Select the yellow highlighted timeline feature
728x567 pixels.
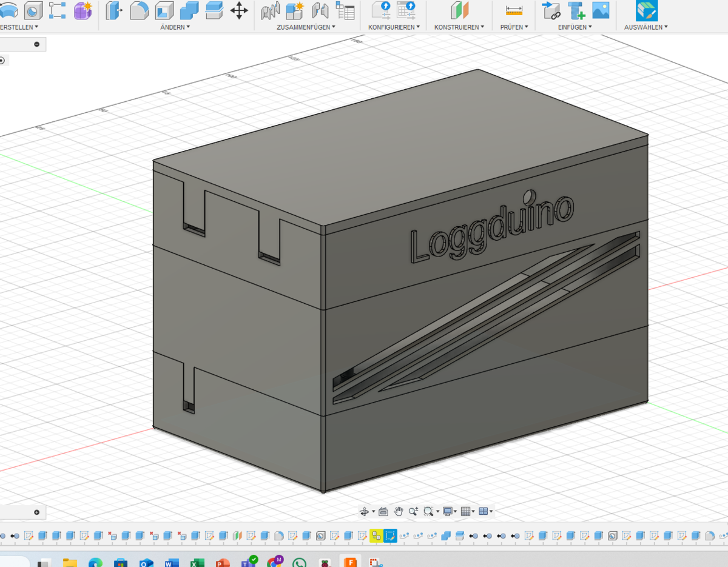[x=376, y=535]
